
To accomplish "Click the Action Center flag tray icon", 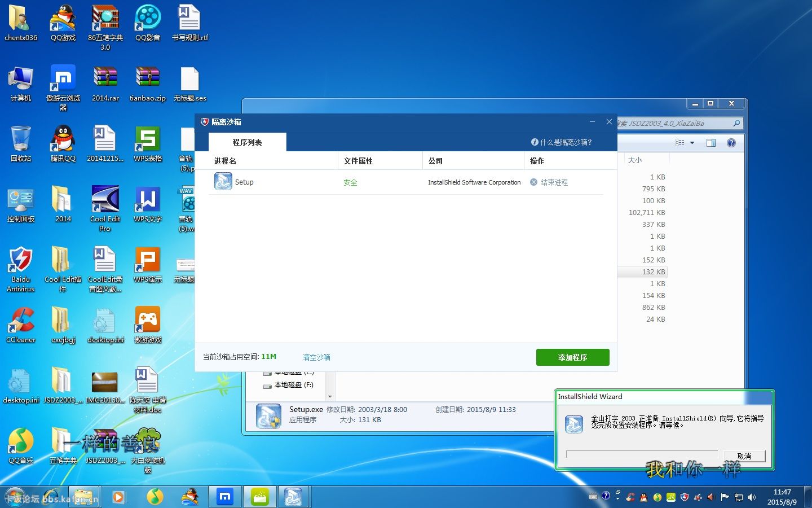I will (x=725, y=497).
